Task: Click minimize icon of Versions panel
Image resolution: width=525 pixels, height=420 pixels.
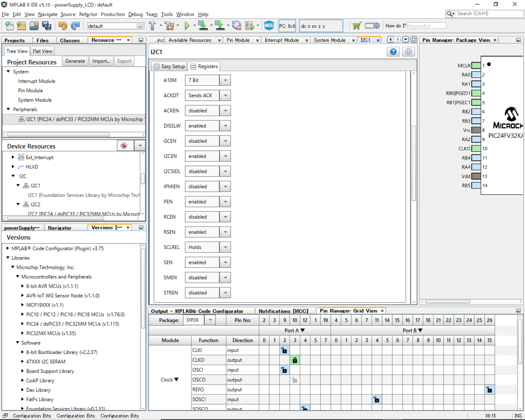Action: pos(141,227)
